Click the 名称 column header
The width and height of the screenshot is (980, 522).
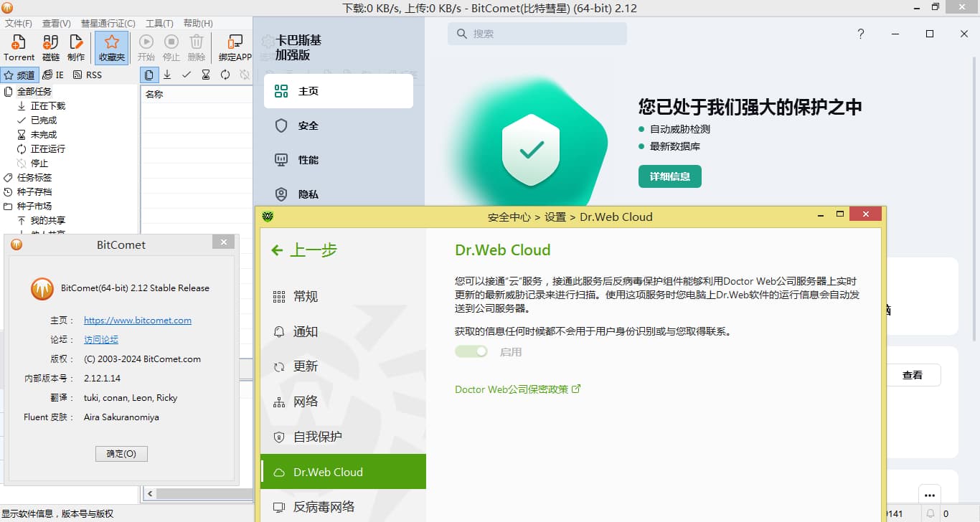(197, 94)
